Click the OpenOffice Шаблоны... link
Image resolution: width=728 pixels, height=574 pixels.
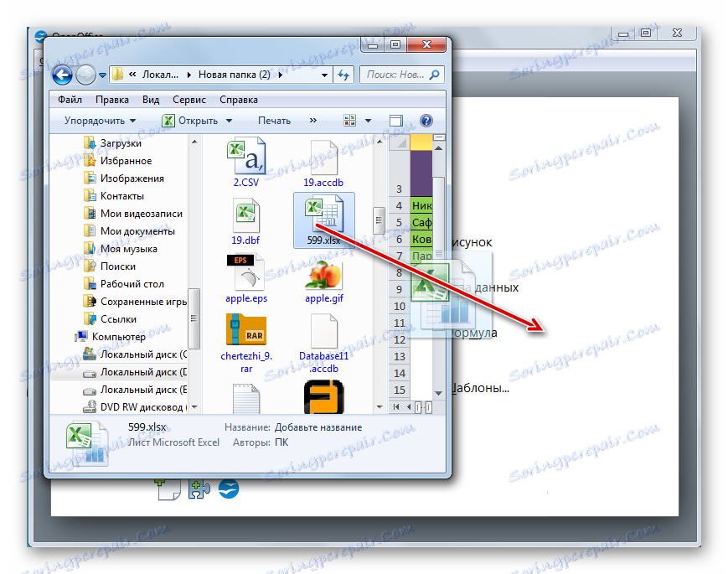481,388
